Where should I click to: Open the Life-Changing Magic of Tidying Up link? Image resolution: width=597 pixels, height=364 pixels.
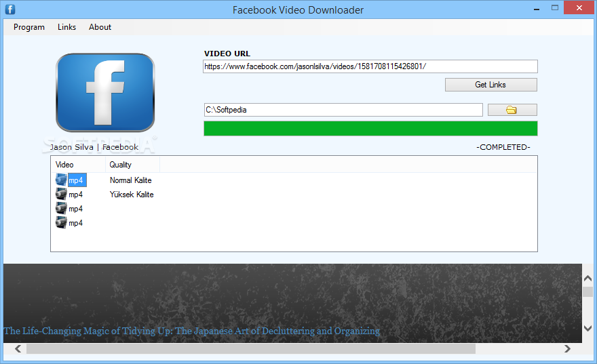[x=192, y=331]
